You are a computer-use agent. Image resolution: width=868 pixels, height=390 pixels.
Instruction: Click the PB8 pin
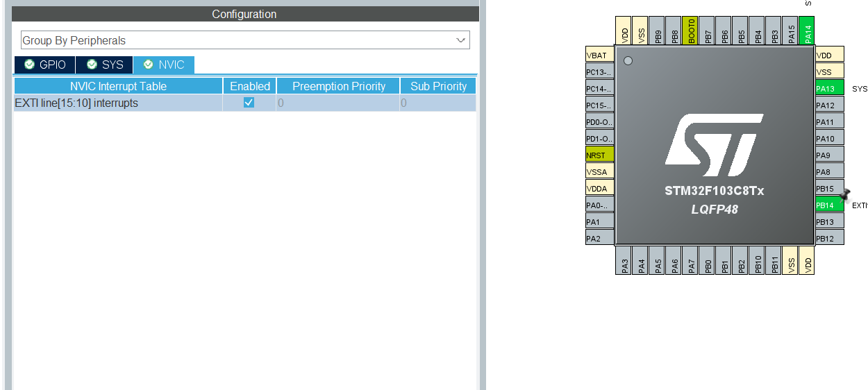pyautogui.click(x=673, y=31)
